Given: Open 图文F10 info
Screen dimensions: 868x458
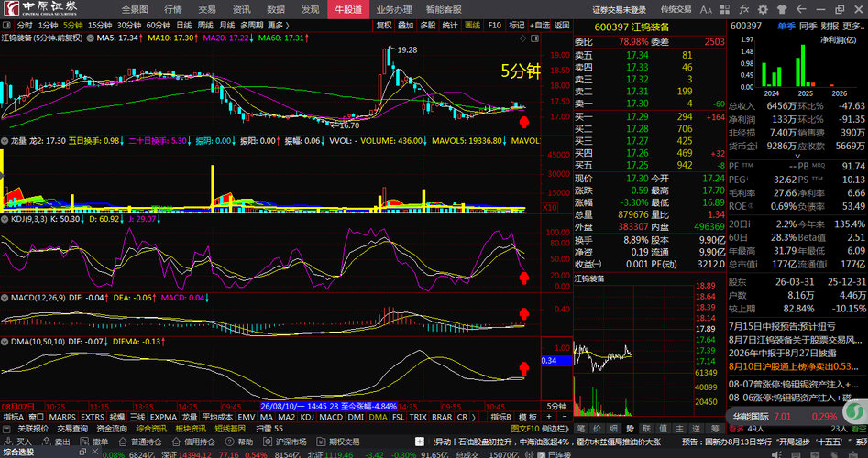Looking at the screenshot, I should (x=525, y=429).
